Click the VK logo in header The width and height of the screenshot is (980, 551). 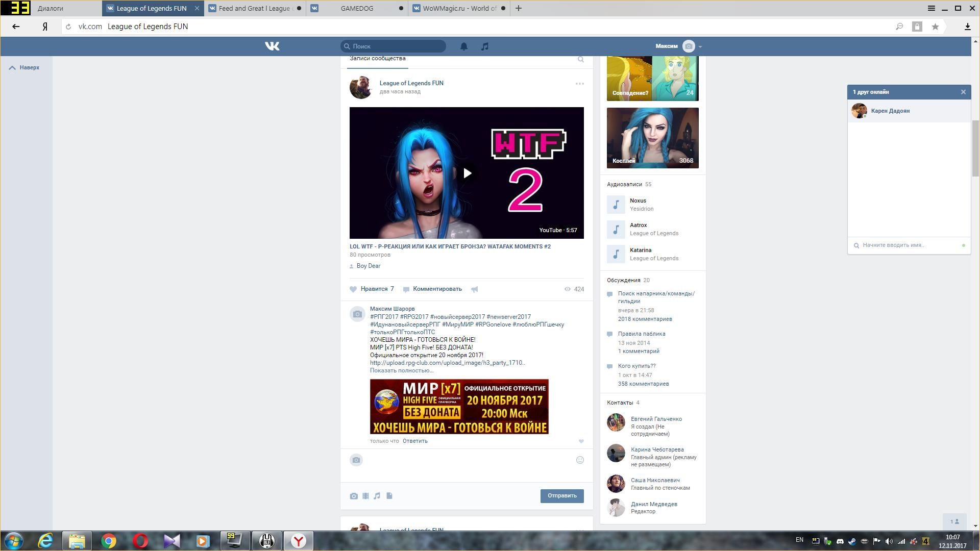(272, 46)
